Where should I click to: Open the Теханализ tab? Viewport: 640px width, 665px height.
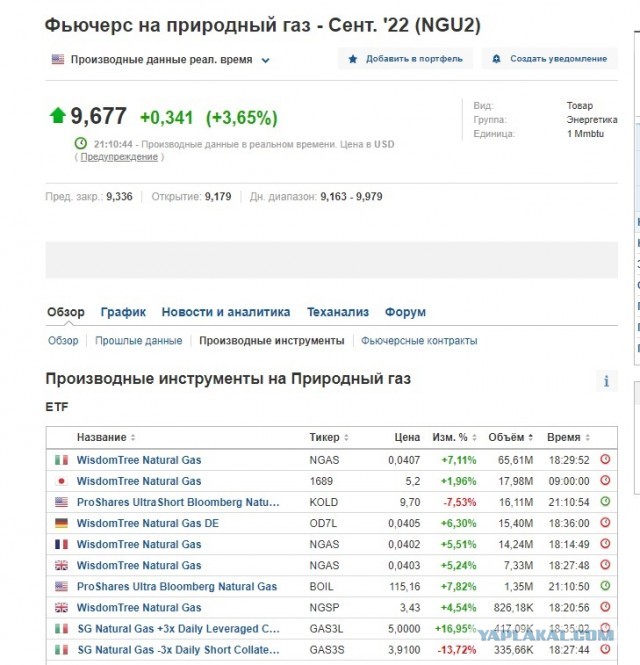pyautogui.click(x=338, y=312)
